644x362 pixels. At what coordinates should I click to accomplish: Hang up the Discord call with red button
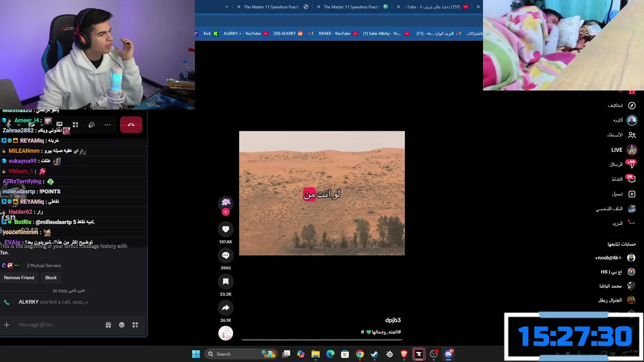click(131, 125)
